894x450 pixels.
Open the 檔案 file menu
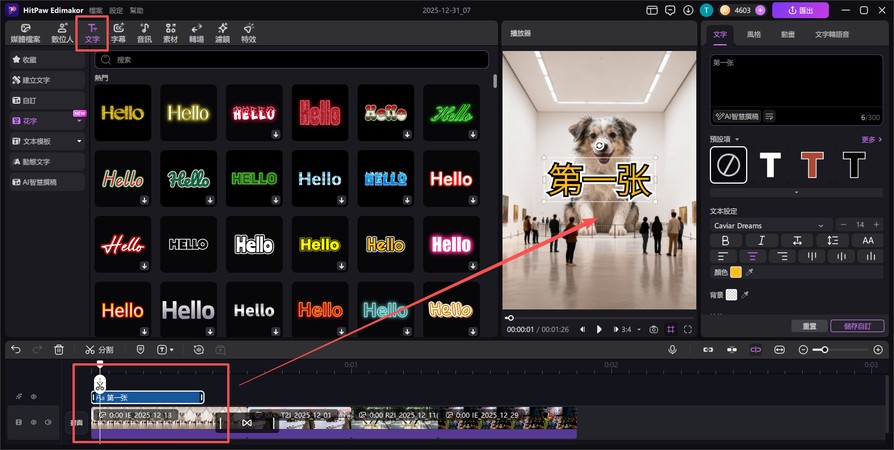point(96,10)
